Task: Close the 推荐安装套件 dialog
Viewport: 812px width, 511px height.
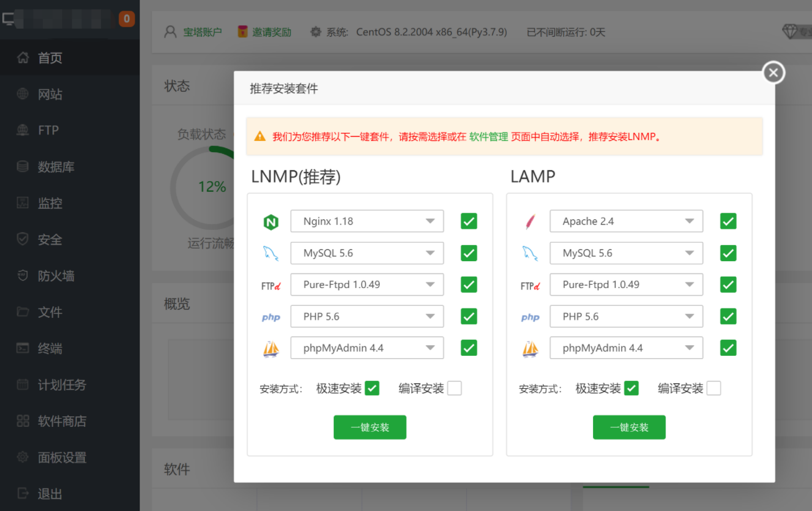Action: click(773, 73)
